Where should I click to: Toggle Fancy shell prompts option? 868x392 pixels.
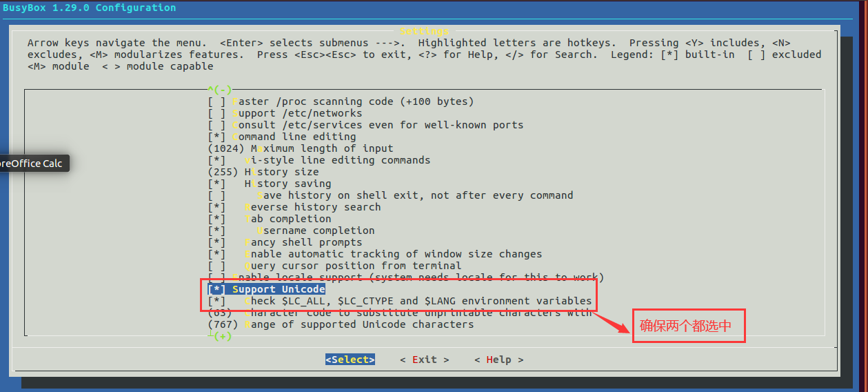point(285,242)
